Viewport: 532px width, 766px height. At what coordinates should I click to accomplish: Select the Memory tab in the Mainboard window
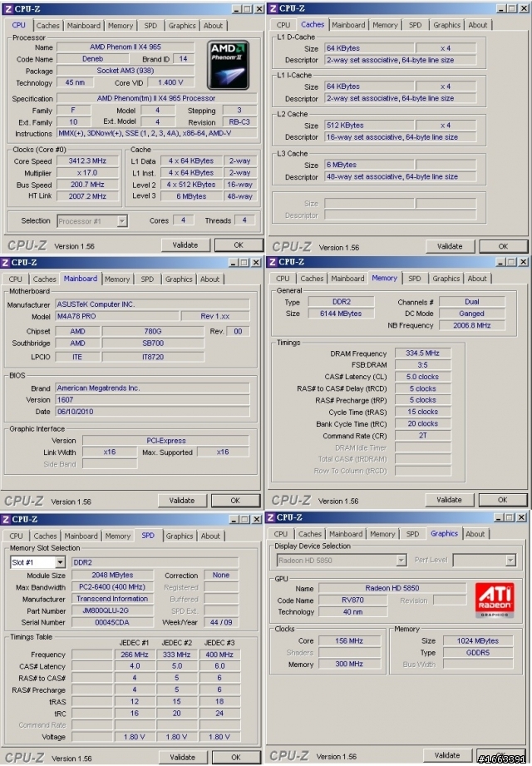(117, 279)
